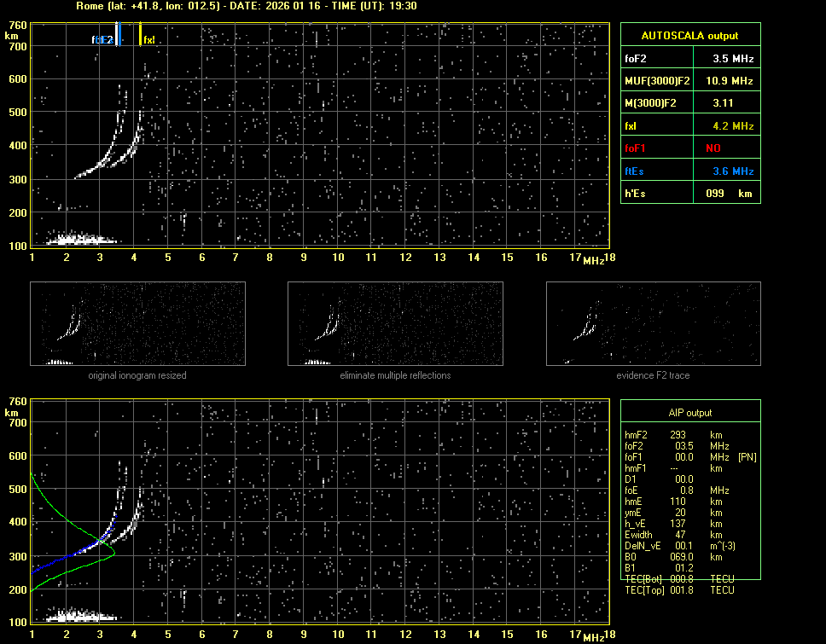The height and width of the screenshot is (644, 826).
Task: Open the evidence F2 trace thumbnail
Action: pyautogui.click(x=653, y=324)
